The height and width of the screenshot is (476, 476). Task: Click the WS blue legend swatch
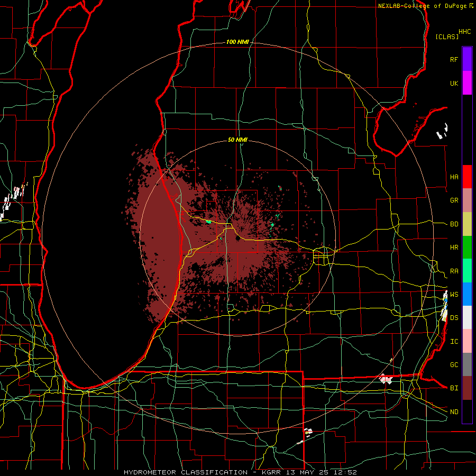point(467,294)
